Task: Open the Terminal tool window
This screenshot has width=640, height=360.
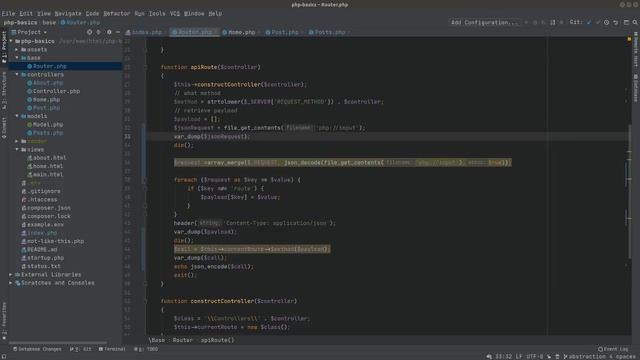Action: click(112, 349)
